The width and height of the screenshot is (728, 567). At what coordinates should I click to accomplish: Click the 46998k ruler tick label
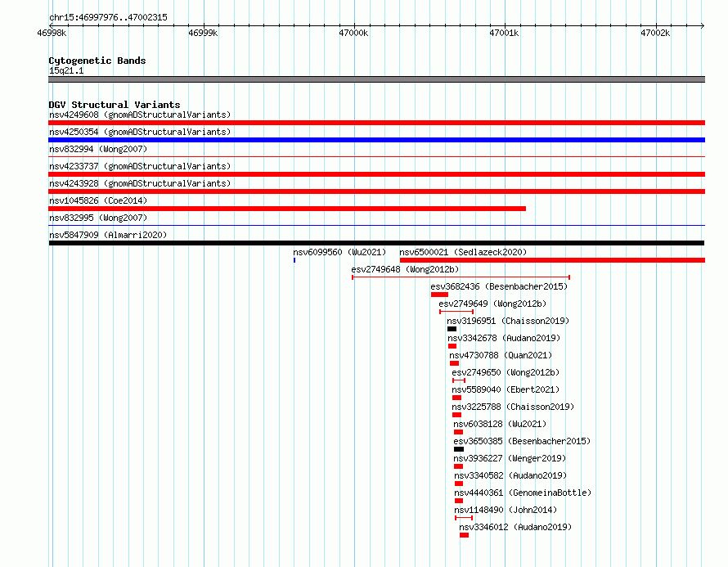tap(52, 33)
